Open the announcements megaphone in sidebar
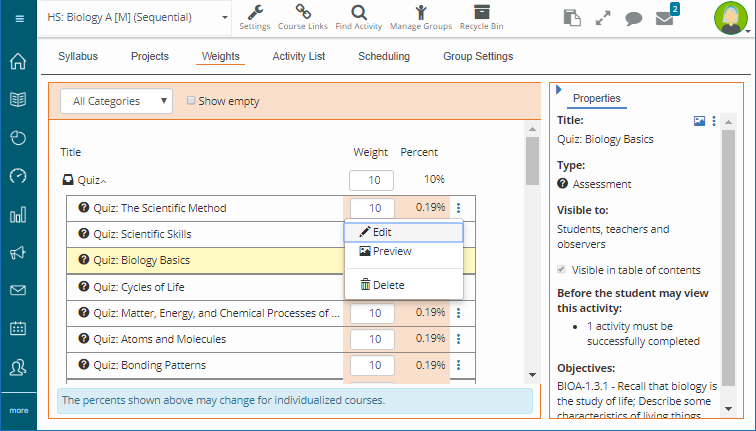Image resolution: width=756 pixels, height=431 pixels. [x=18, y=253]
